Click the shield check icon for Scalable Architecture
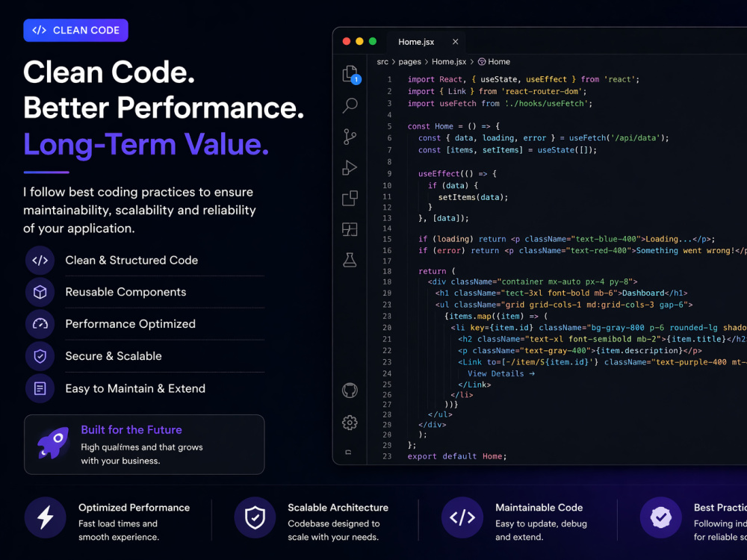Image resolution: width=747 pixels, height=560 pixels. (255, 517)
